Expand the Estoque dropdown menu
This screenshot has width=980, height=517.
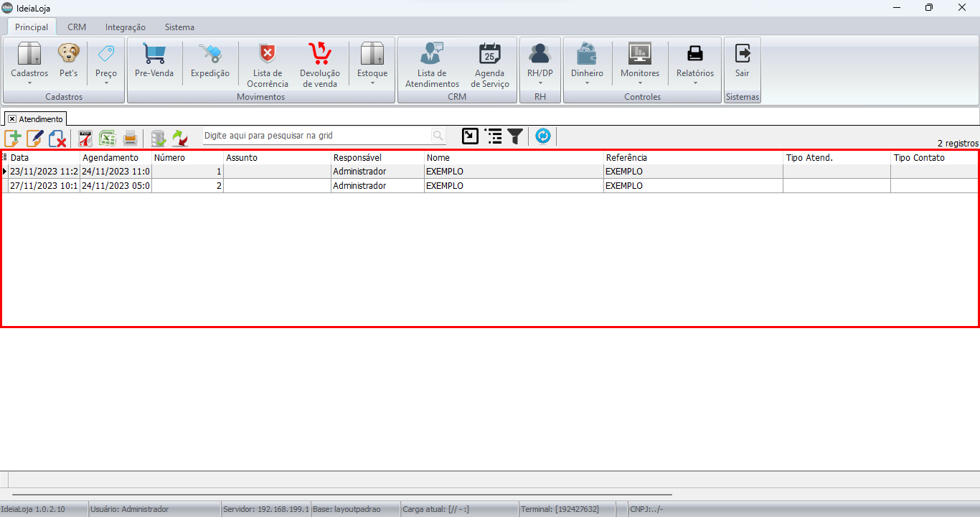pyautogui.click(x=372, y=65)
